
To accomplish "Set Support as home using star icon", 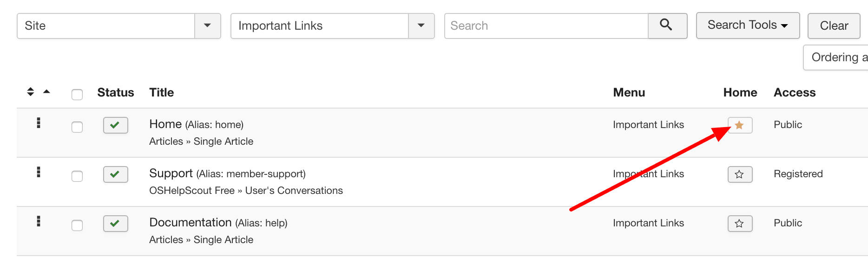I will pos(740,174).
